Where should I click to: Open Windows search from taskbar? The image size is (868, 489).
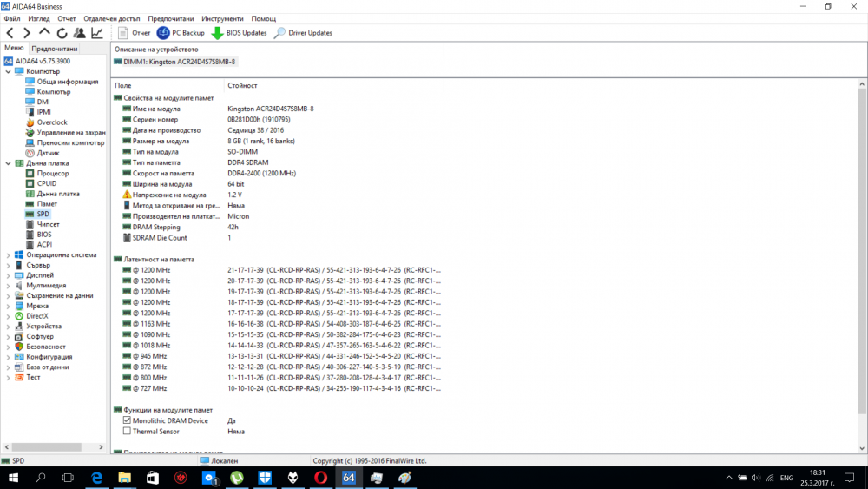[x=41, y=478]
